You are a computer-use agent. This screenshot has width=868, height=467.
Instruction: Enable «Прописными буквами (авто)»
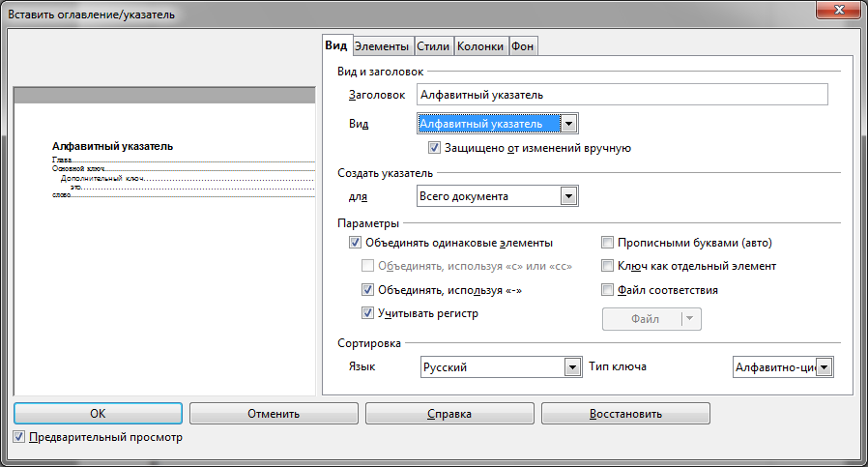coord(608,243)
